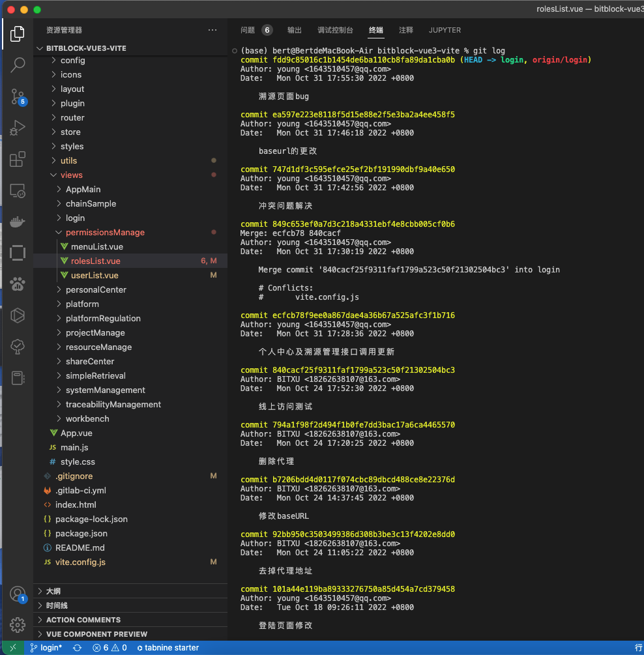Expand the workbench folder

pyautogui.click(x=130, y=419)
